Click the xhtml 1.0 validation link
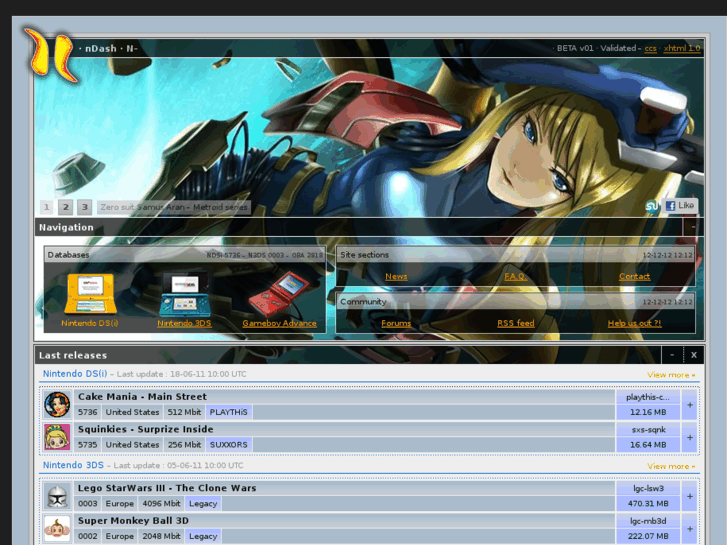This screenshot has height=545, width=727. (682, 48)
